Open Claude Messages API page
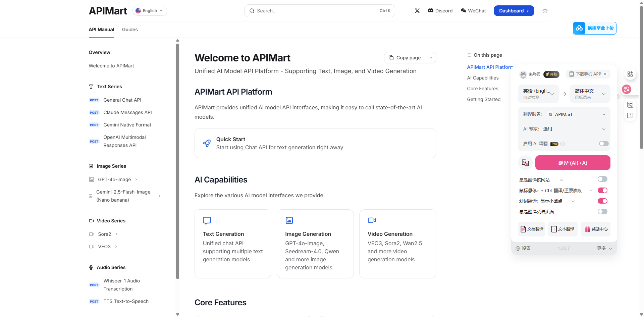This screenshot has width=644, height=317. (127, 112)
